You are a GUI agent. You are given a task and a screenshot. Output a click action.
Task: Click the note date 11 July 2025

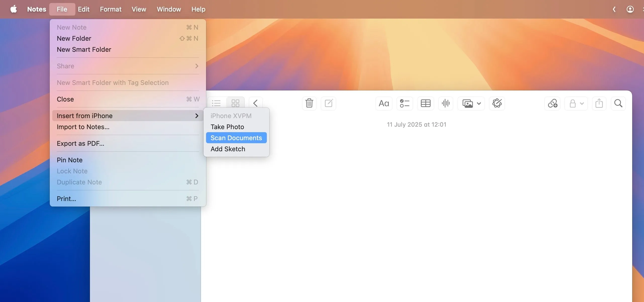point(417,125)
